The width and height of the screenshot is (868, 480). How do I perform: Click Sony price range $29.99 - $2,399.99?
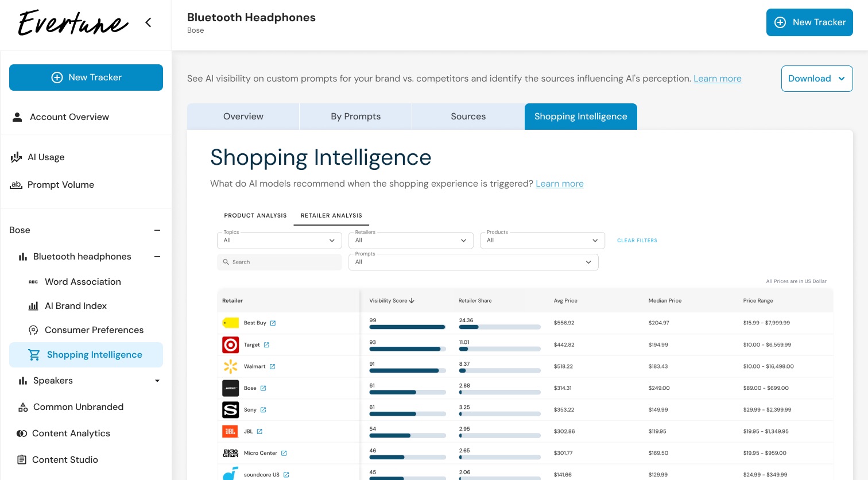click(x=767, y=410)
